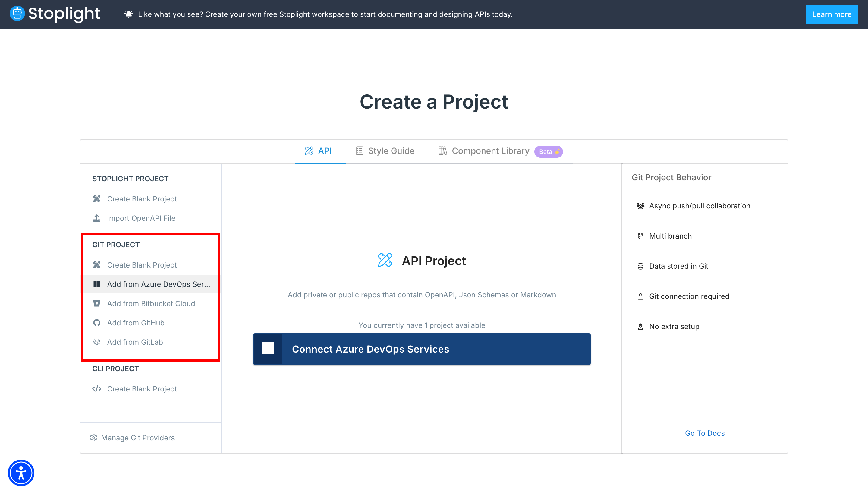Click the Windows logo on the Connect button
Viewport: 868px width, 494px height.
pos(268,348)
